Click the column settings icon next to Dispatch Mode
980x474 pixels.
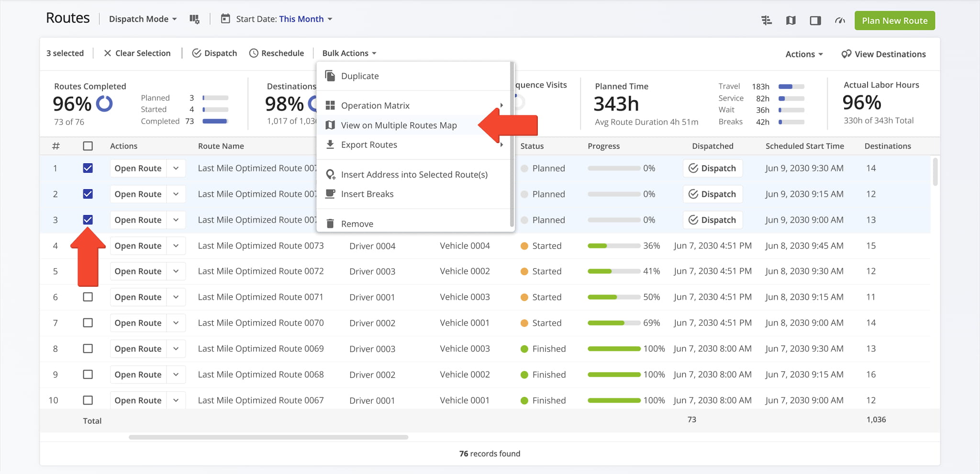tap(194, 19)
